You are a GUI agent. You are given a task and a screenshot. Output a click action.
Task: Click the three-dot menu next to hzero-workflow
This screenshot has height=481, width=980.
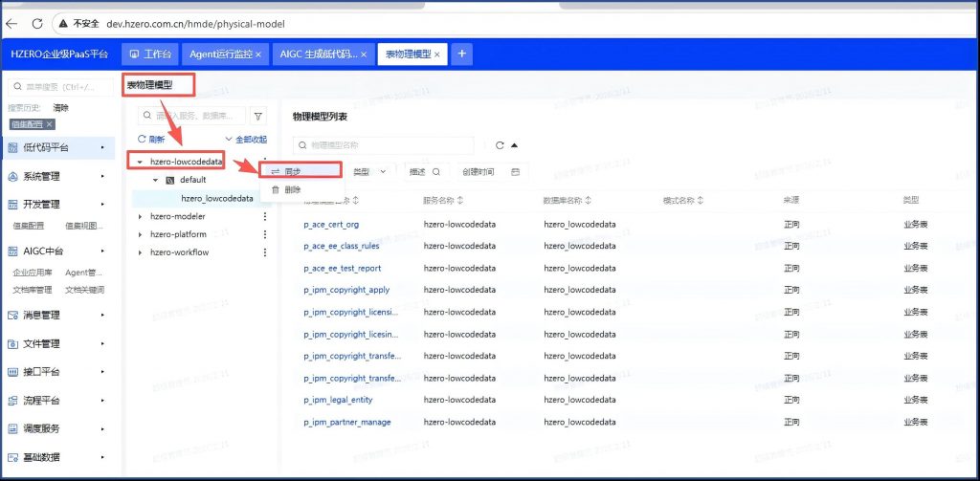[265, 252]
